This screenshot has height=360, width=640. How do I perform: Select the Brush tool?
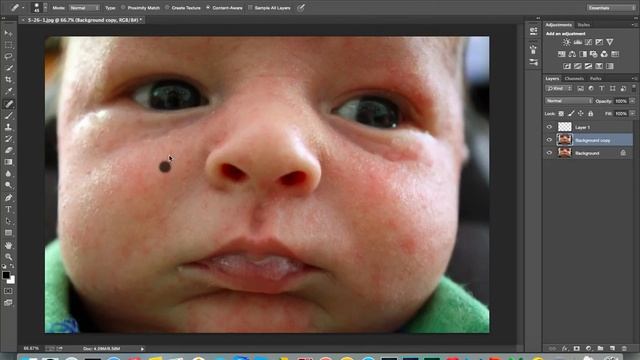(8, 116)
